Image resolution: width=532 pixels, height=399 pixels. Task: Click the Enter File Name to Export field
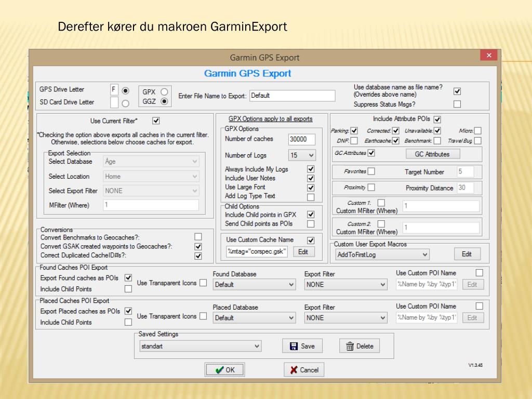[x=292, y=96]
